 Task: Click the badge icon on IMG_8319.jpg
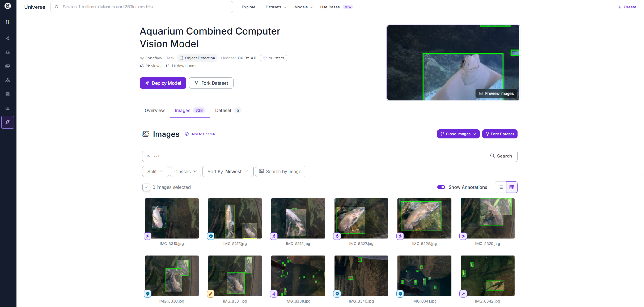pos(147,236)
